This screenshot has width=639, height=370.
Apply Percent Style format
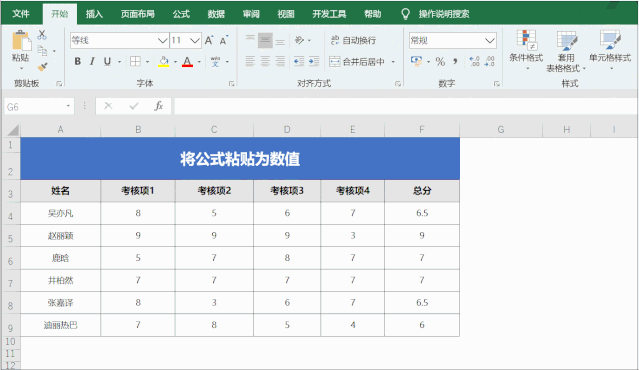[x=440, y=62]
